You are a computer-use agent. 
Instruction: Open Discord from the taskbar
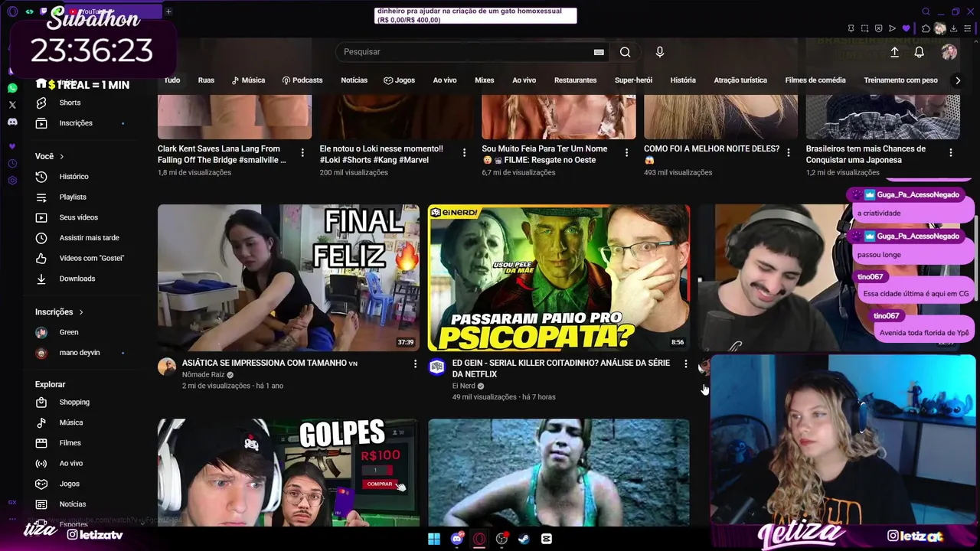[457, 539]
